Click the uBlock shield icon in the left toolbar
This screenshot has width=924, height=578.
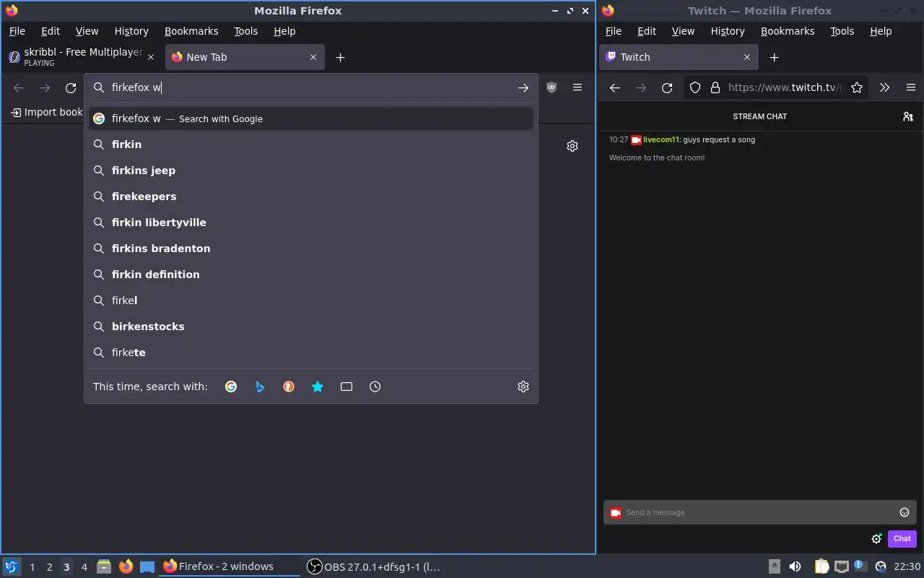coord(552,87)
